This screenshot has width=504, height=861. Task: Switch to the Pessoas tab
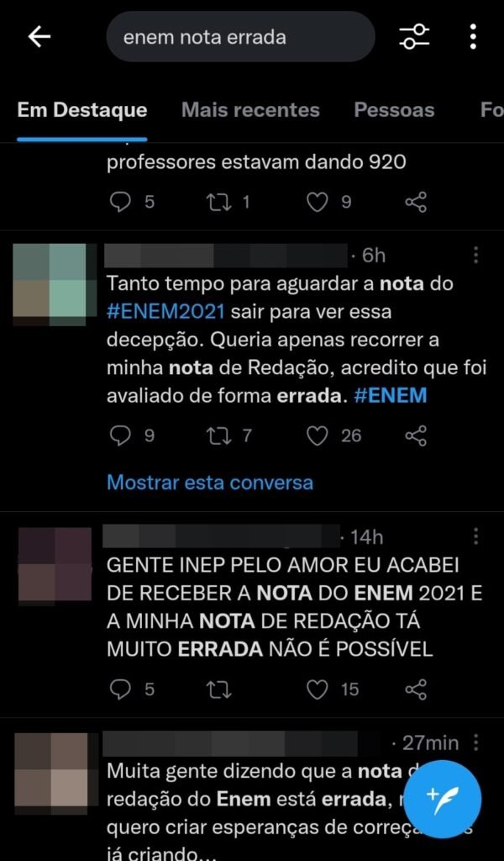click(394, 110)
